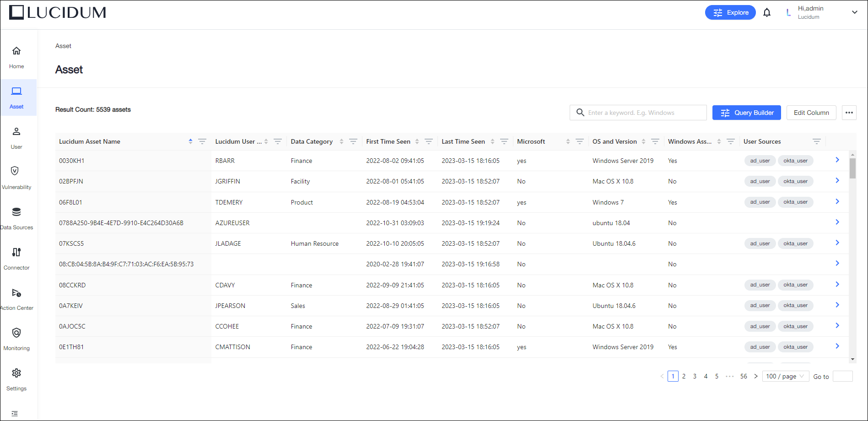The width and height of the screenshot is (868, 421).
Task: Expand details for asset 07KSCS5
Action: coord(837,243)
